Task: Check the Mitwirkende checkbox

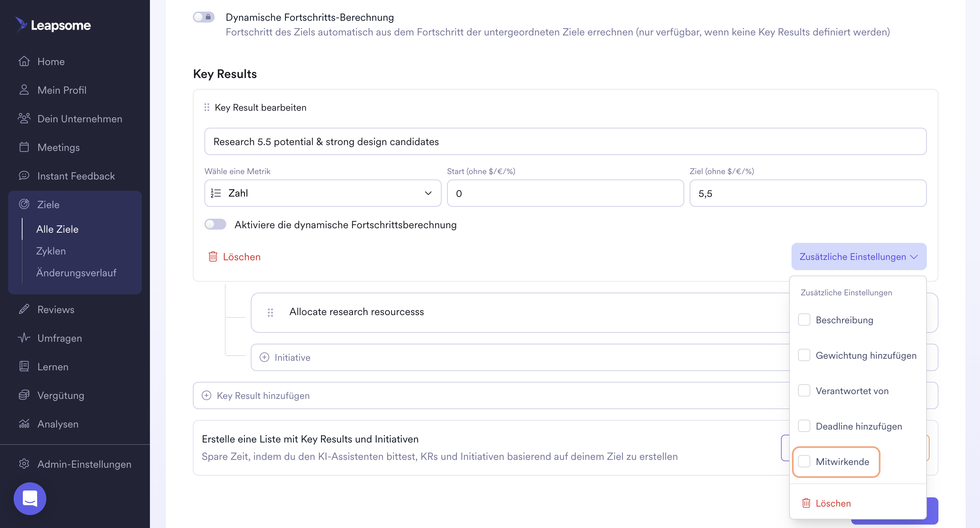Action: [x=803, y=461]
